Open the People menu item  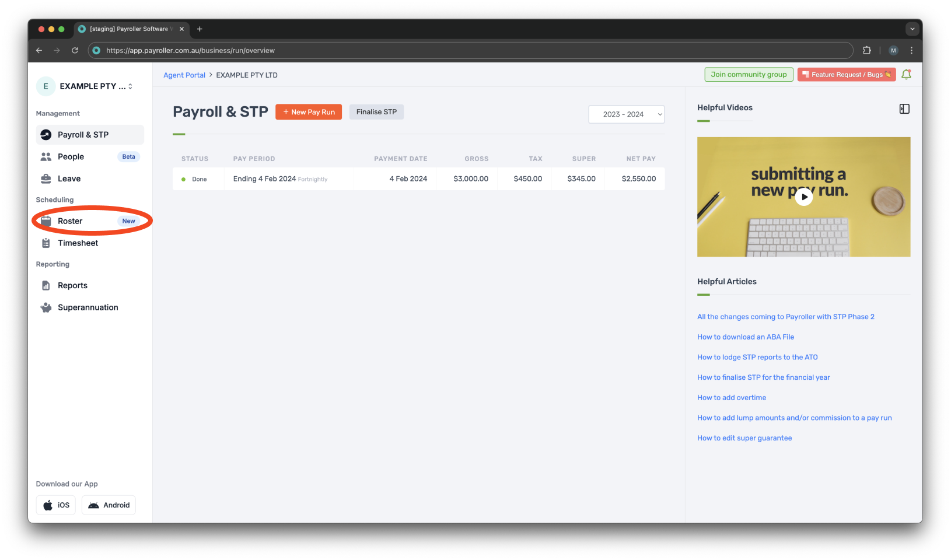90,157
